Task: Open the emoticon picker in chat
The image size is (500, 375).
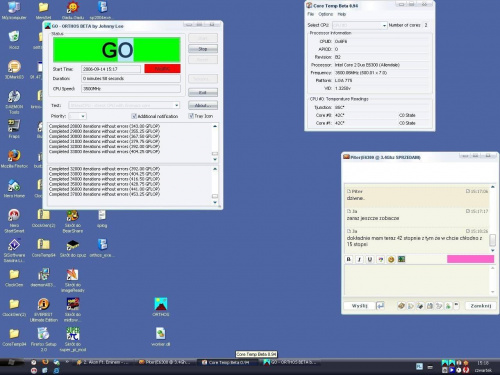Action: (391, 259)
